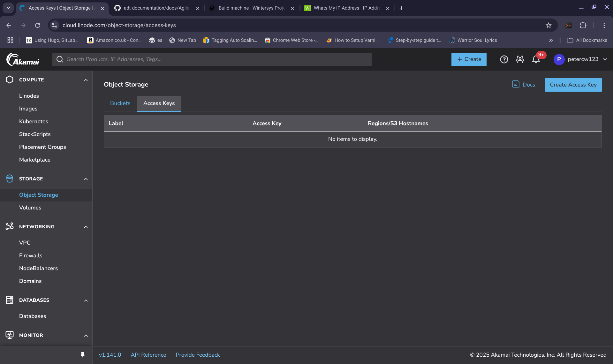Collapse the Networking sidebar section
The width and height of the screenshot is (613, 364).
(x=86, y=227)
